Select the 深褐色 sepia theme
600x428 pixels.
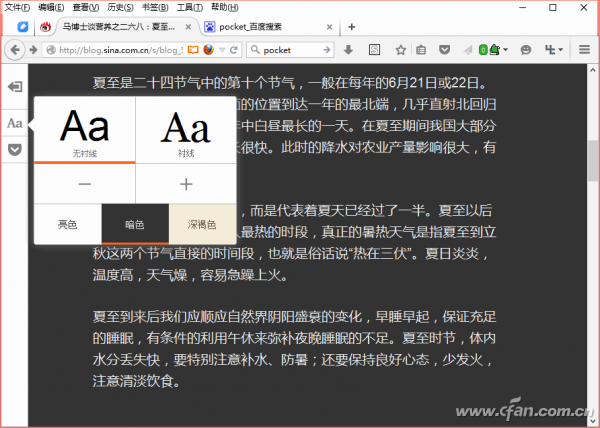[202, 224]
